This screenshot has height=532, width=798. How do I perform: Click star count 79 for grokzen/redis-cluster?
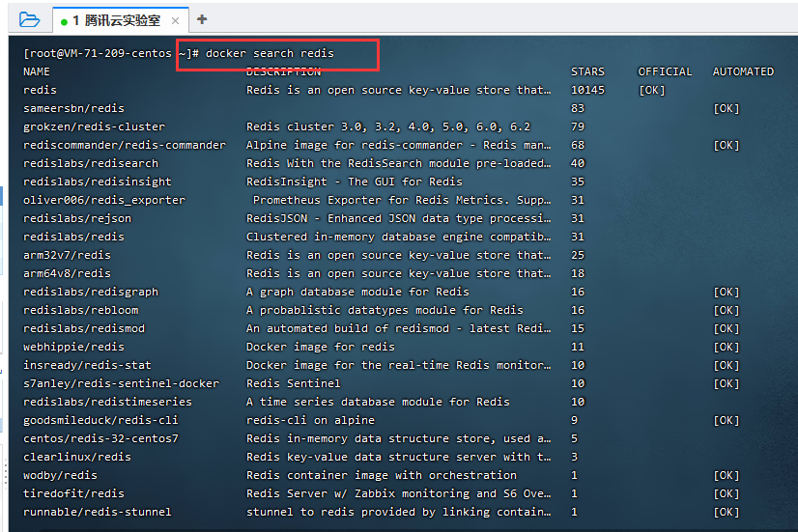coord(578,126)
